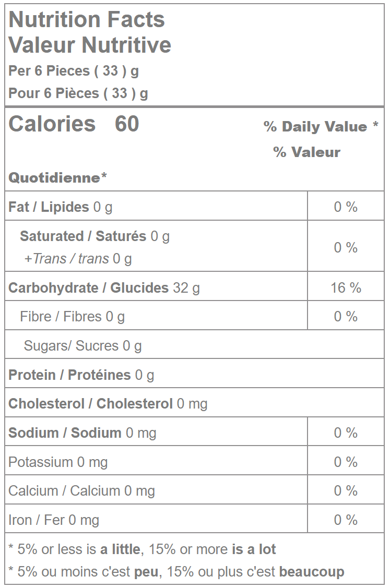Click the Valeur Nutritive heading
Image resolution: width=390 pixels, height=588 pixels.
click(90, 45)
